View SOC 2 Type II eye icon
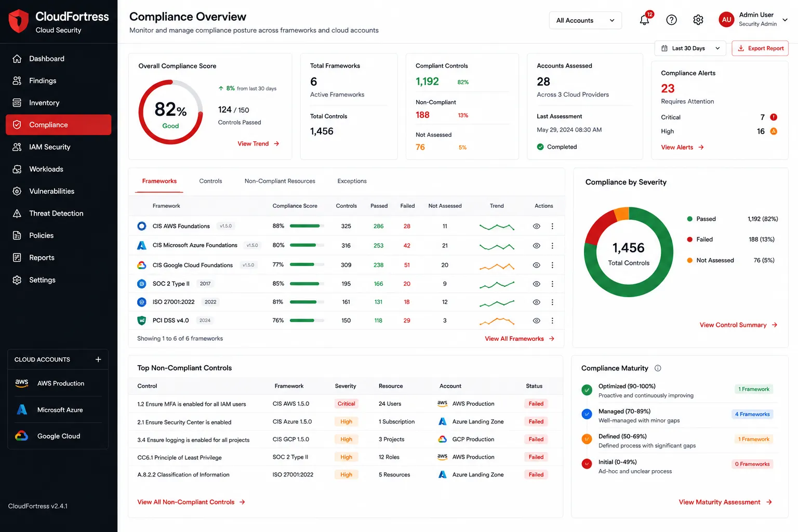Screen dimensions: 798x532 point(537,284)
